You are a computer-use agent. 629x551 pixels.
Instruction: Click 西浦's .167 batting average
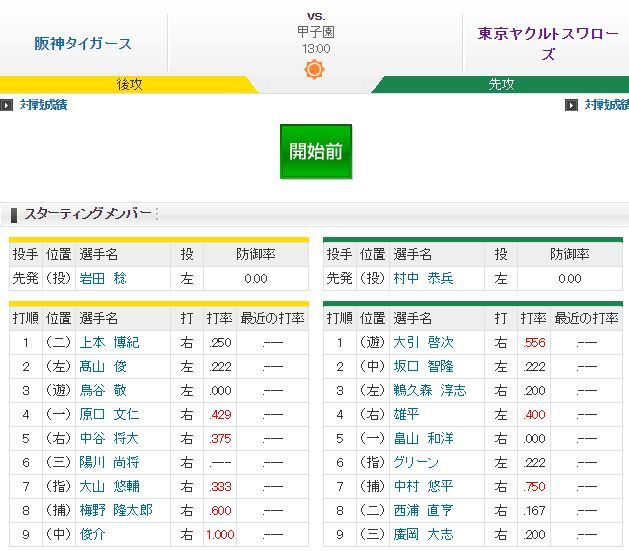tap(534, 510)
